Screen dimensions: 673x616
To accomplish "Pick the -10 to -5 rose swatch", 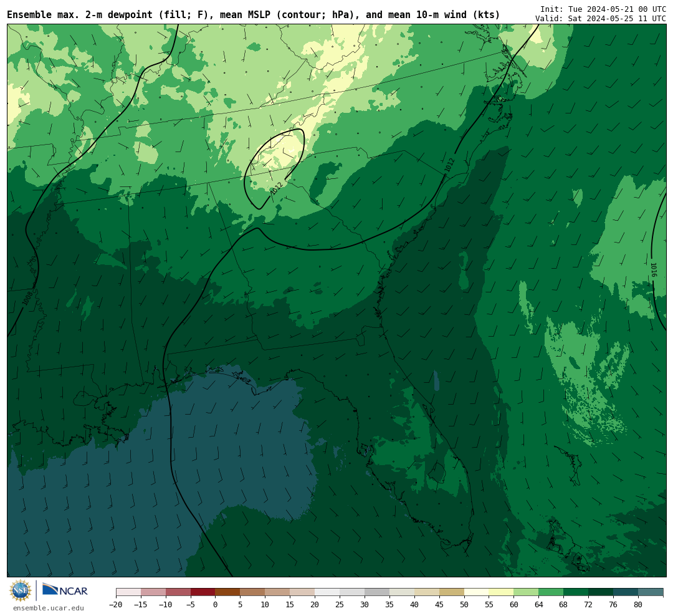I will tap(178, 592).
